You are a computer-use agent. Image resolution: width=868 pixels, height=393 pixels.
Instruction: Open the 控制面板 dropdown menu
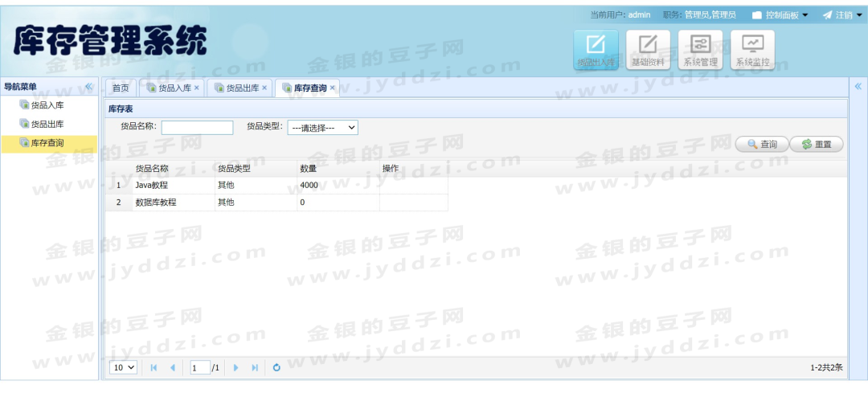coord(780,15)
